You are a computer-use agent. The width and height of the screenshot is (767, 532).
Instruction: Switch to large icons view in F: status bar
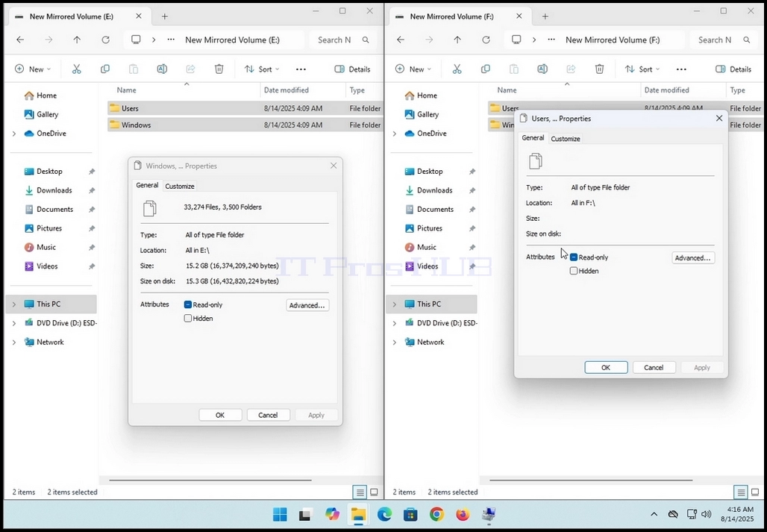point(755,492)
